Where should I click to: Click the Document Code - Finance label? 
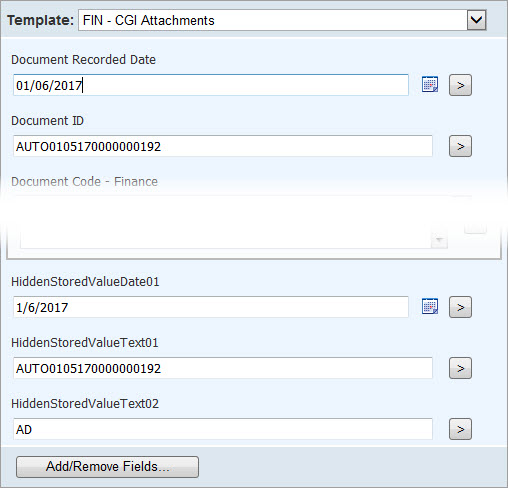(x=84, y=182)
